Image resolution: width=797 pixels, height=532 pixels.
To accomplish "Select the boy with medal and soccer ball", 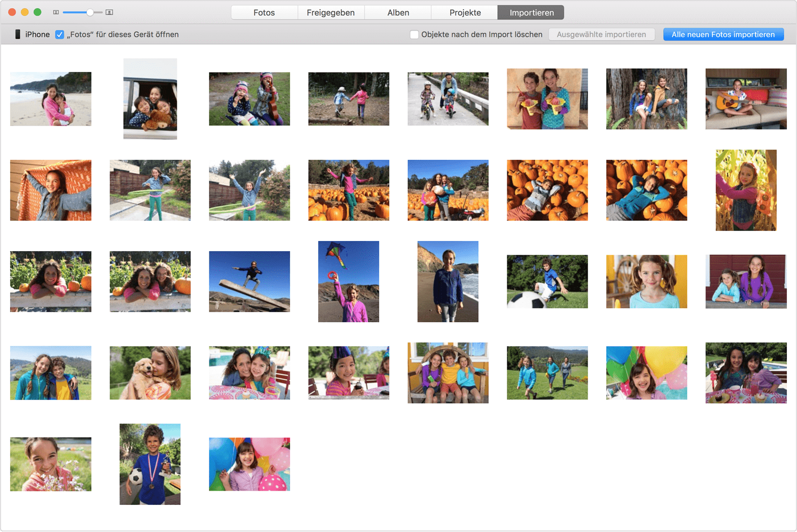I will point(150,464).
